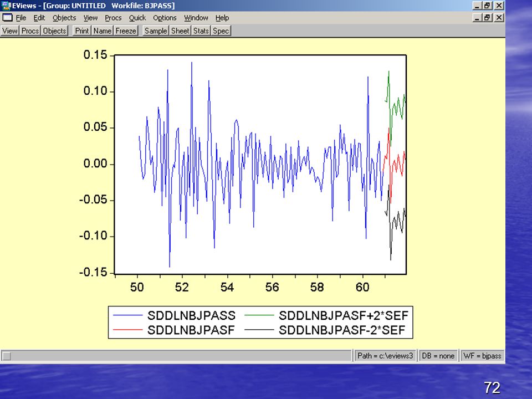The image size is (532, 399).
Task: Select SDDLNBJPASF+2*SEF legend entry
Action: pyautogui.click(x=344, y=315)
